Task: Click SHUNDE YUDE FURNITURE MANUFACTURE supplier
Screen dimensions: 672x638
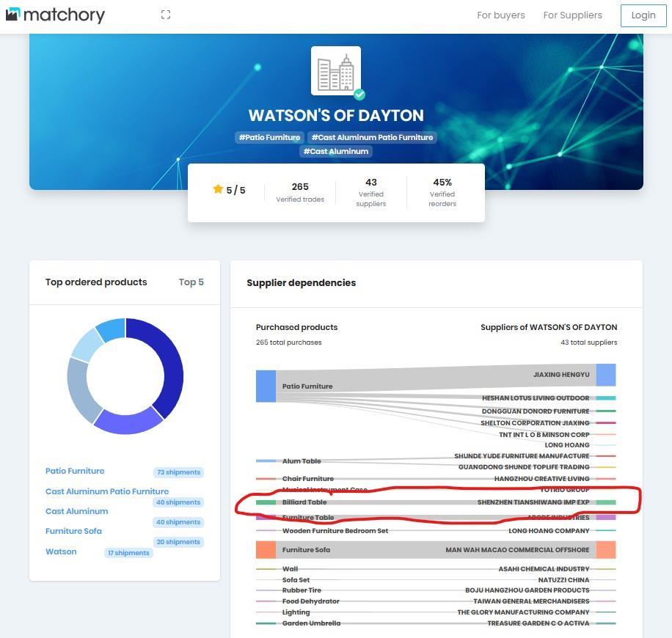Action: [x=522, y=456]
